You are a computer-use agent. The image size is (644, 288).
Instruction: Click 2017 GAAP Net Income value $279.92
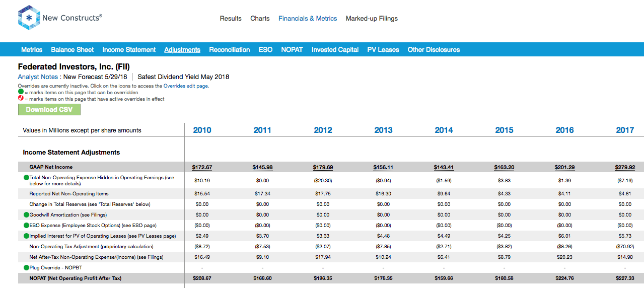coord(625,167)
